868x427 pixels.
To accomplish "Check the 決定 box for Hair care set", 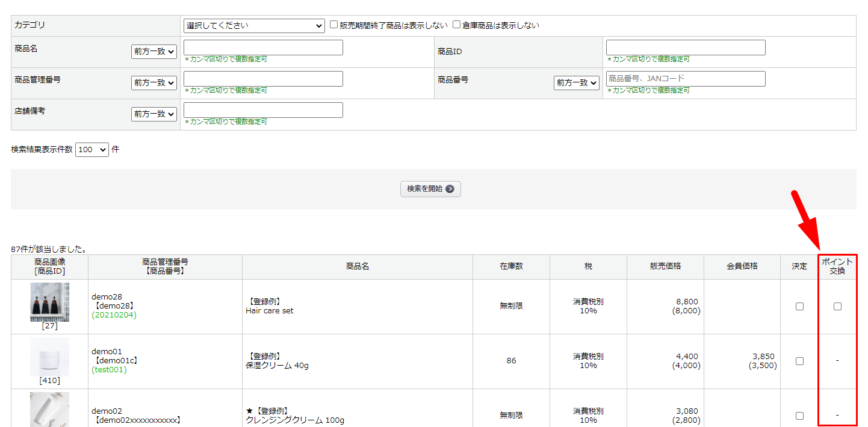I will click(x=799, y=306).
